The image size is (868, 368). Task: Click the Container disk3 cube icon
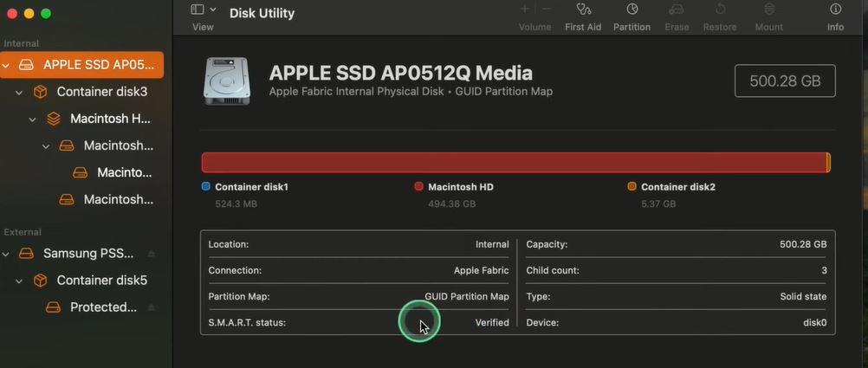coord(41,92)
